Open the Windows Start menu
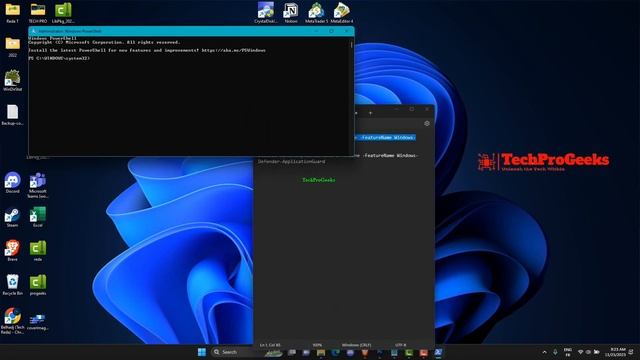Viewport: 640px width, 360px height. point(202,352)
